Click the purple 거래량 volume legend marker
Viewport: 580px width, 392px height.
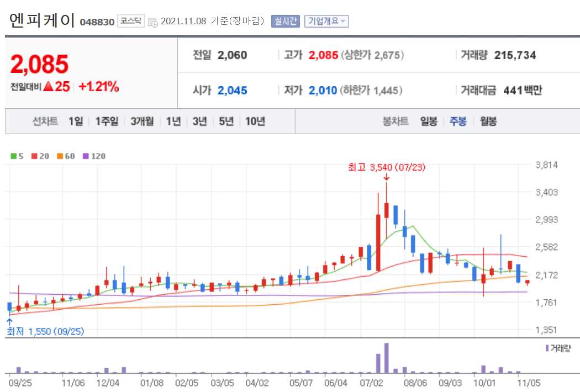coord(547,348)
